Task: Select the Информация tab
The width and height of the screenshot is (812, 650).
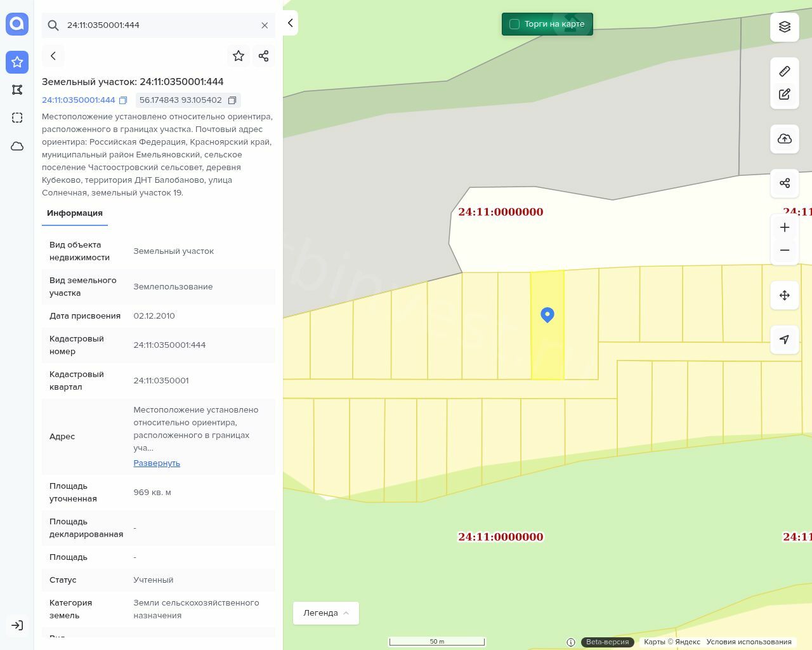Action: click(x=75, y=213)
